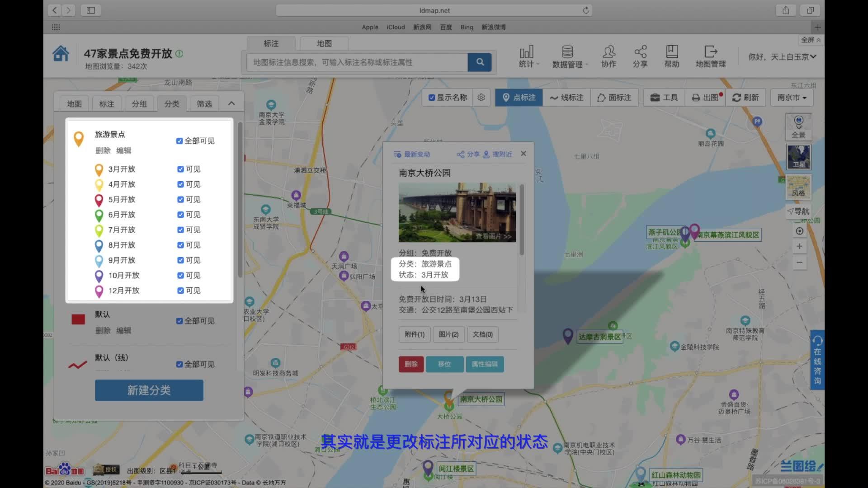The width and height of the screenshot is (868, 488).
Task: Open the user account dropdown 天上白玉京
Action: pos(782,57)
